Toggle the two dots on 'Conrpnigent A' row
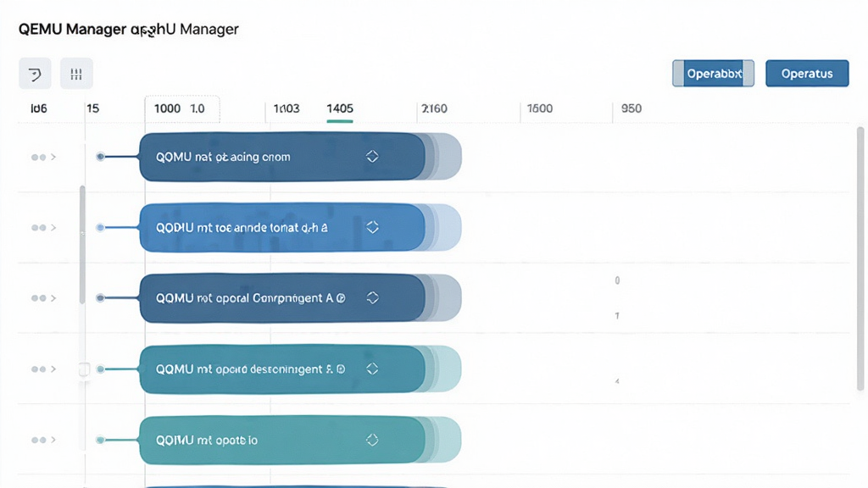The height and width of the screenshot is (488, 868). pyautogui.click(x=39, y=298)
